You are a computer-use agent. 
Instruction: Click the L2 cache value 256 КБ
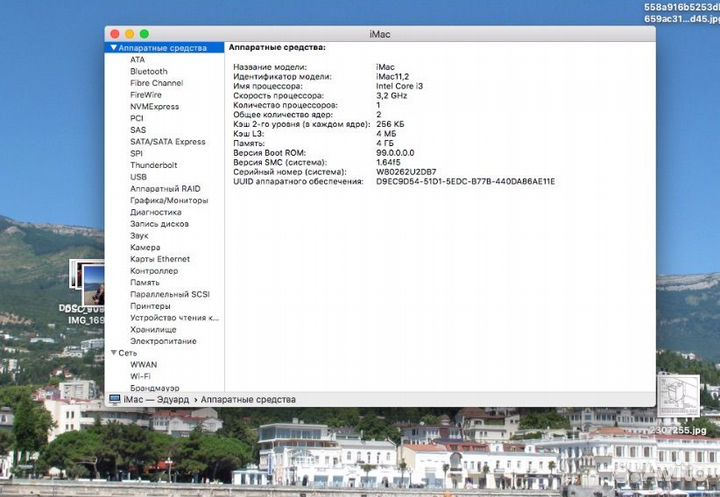390,124
